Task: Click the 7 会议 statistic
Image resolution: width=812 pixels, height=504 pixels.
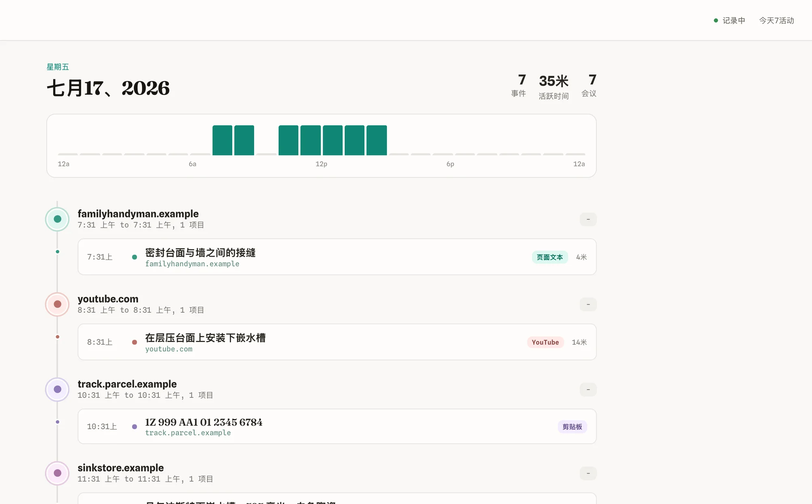Action: [589, 86]
